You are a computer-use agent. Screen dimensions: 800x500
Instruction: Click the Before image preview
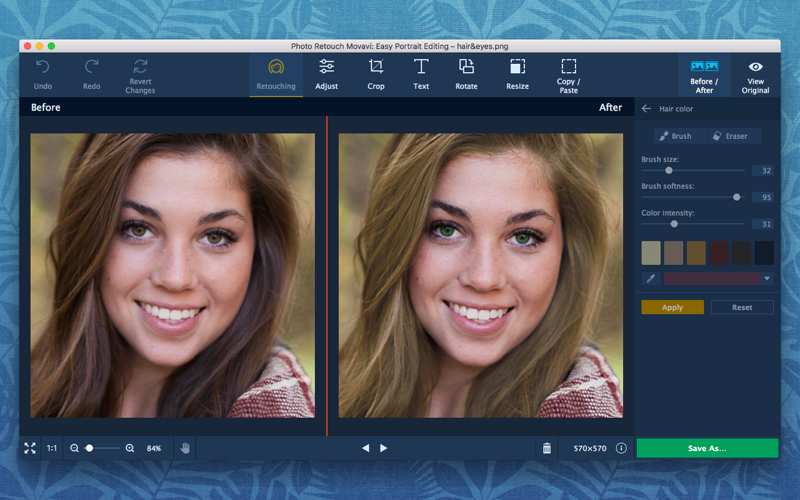(x=172, y=276)
